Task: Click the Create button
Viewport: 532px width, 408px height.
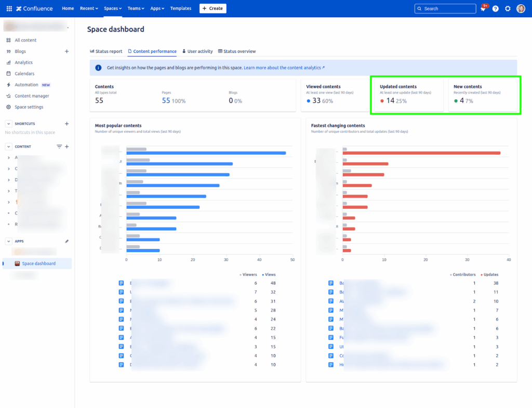Action: tap(212, 8)
